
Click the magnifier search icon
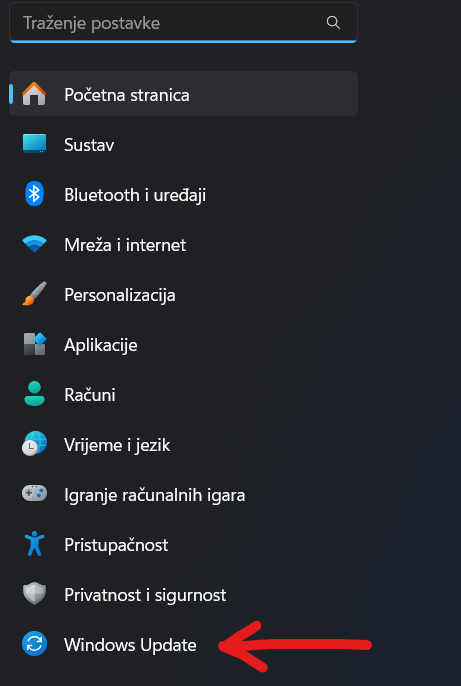point(333,23)
